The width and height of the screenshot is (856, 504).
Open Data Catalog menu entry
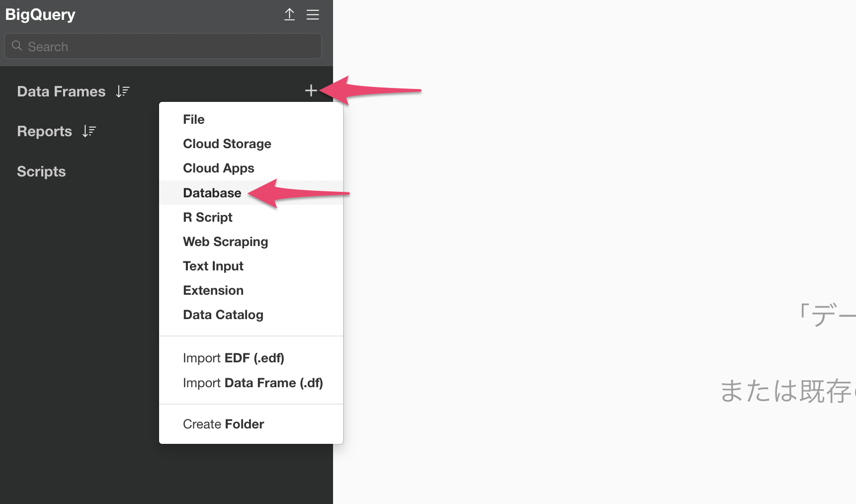223,315
